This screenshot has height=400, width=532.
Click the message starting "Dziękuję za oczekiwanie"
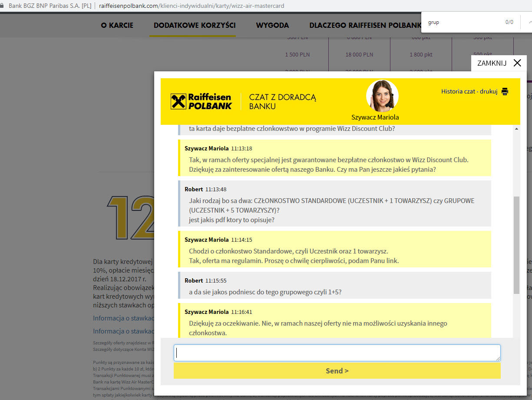[x=318, y=328]
